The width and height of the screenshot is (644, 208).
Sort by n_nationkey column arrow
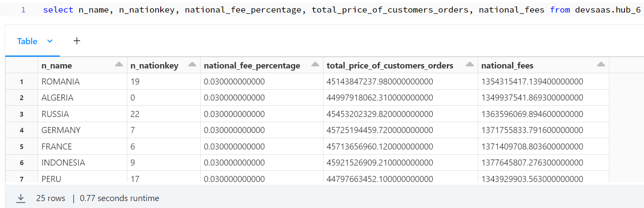(193, 65)
